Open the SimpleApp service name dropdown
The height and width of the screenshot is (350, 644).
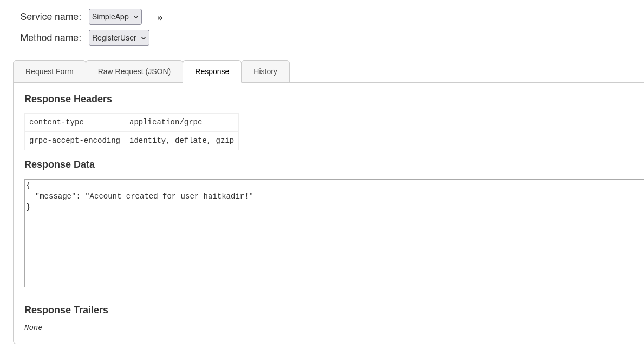pos(115,17)
